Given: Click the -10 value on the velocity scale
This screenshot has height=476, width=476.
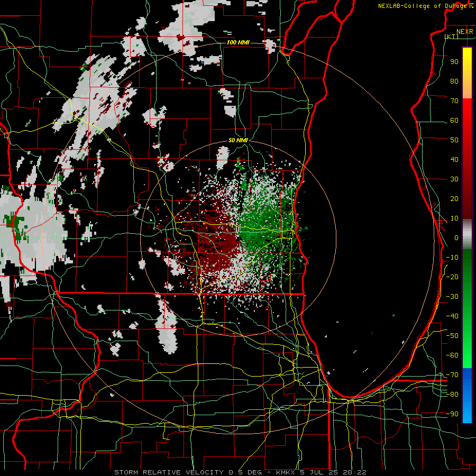Looking at the screenshot, I should pos(452,258).
